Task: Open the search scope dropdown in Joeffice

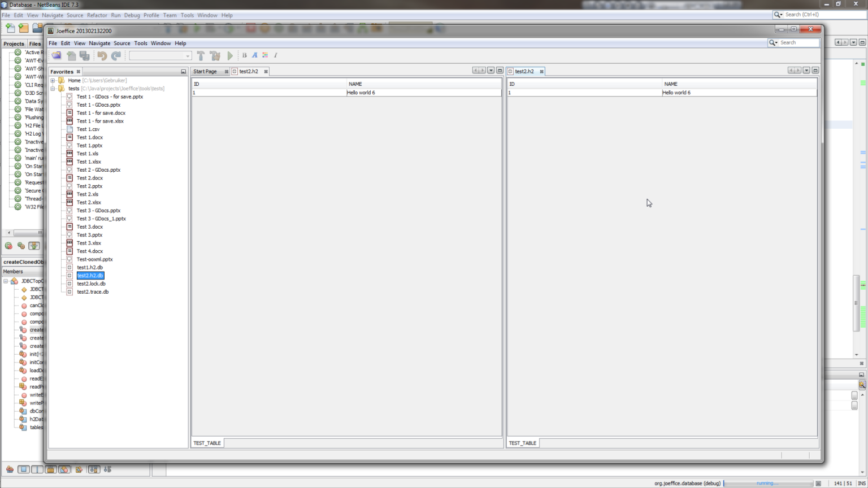Action: click(773, 42)
